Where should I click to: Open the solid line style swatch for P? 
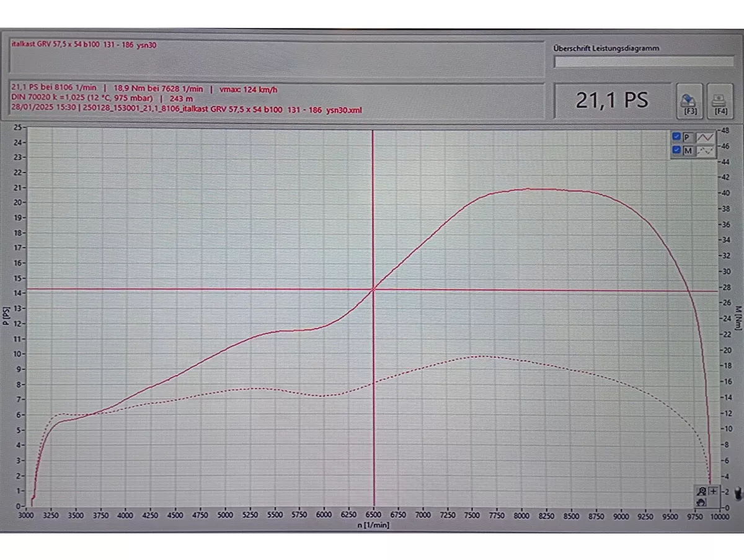click(x=705, y=137)
